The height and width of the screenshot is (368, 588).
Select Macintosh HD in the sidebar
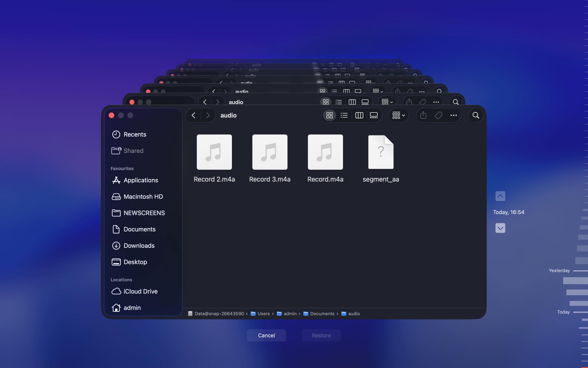(143, 196)
